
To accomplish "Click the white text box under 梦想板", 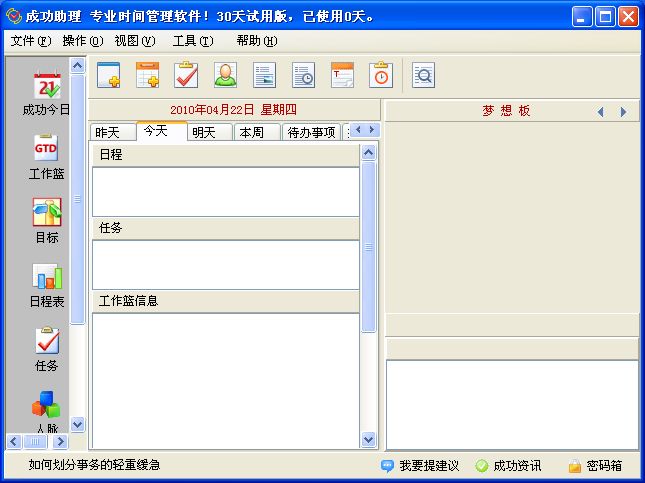I will tap(512, 405).
